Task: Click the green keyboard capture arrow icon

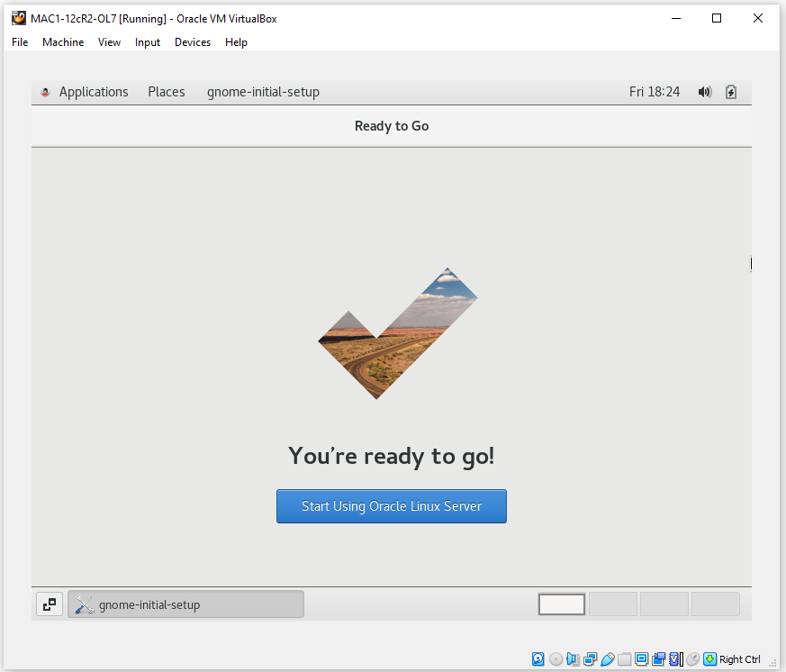Action: (x=709, y=659)
